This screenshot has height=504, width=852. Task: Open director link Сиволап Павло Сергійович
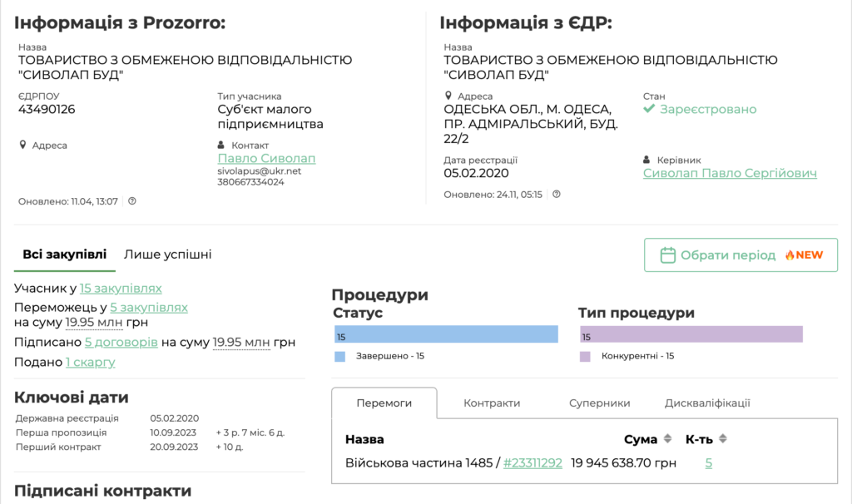click(x=730, y=173)
